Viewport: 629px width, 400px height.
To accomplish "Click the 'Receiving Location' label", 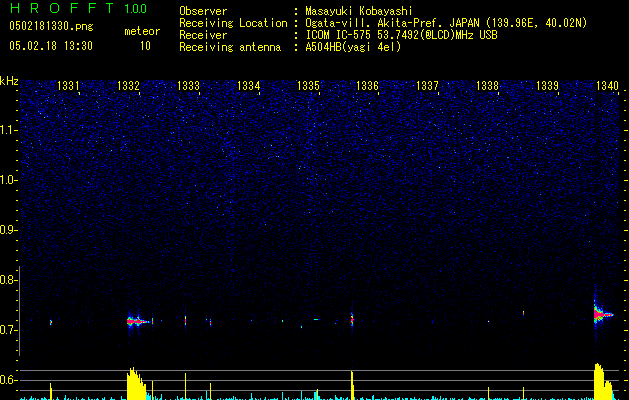I will click(233, 23).
